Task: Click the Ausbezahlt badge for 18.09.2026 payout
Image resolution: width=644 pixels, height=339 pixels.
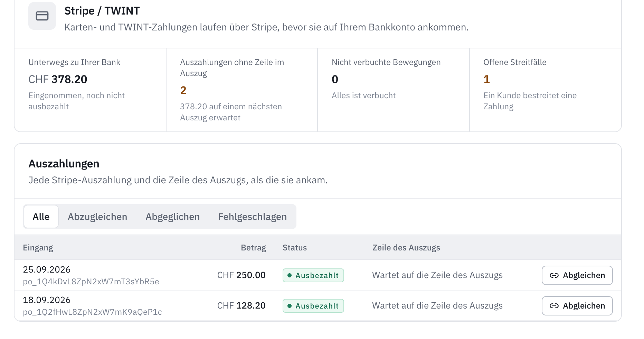Action: tap(313, 306)
